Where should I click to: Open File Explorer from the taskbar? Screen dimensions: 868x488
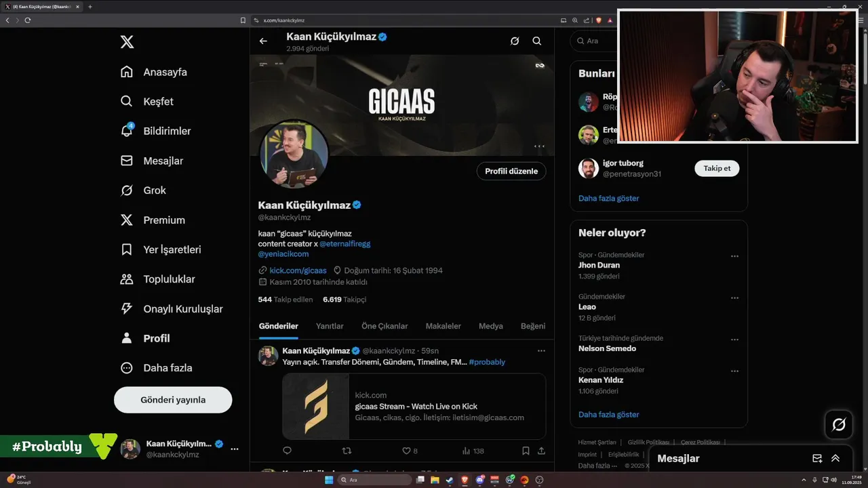(435, 480)
